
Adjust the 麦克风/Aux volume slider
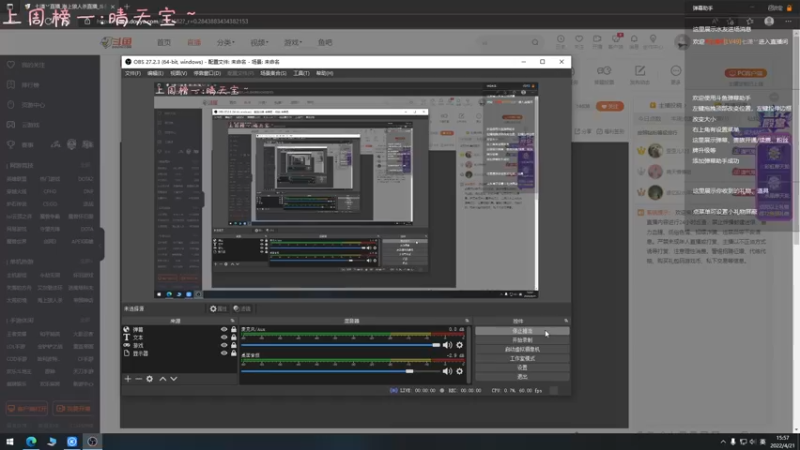pyautogui.click(x=340, y=345)
